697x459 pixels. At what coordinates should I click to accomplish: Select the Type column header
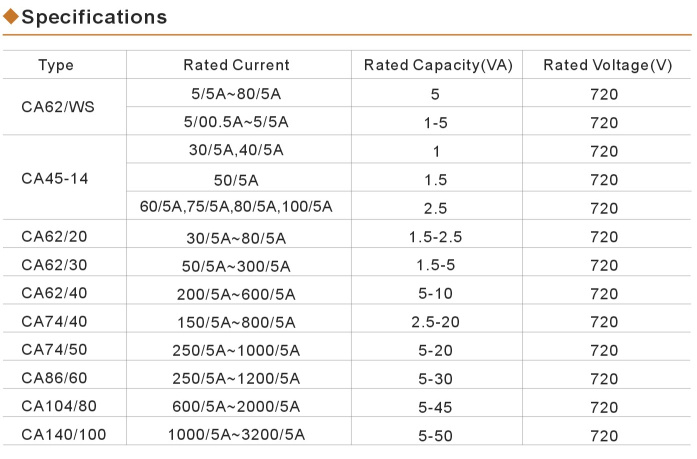(x=56, y=65)
